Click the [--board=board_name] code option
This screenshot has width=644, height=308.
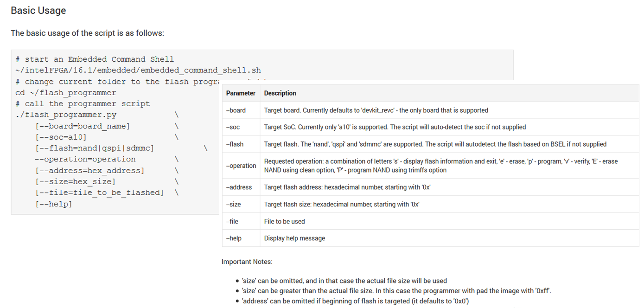tap(82, 126)
